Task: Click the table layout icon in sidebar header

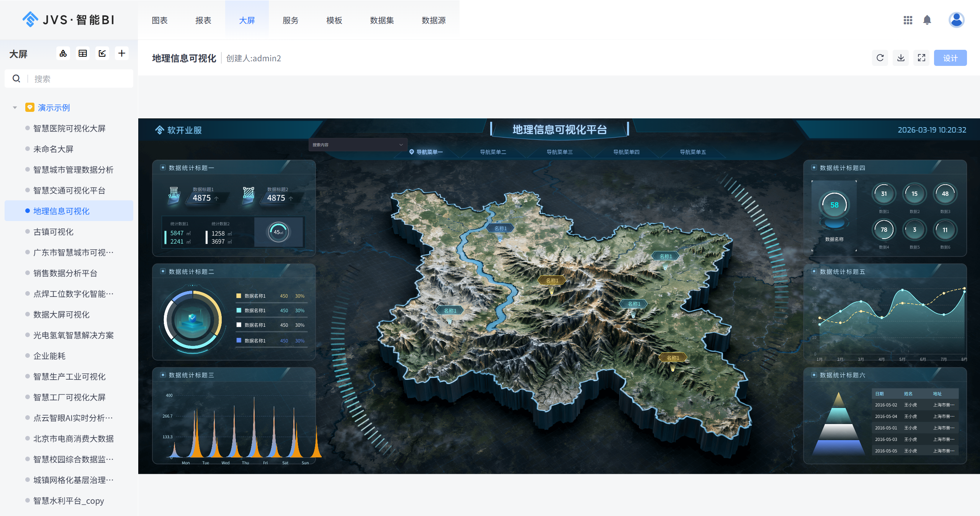Action: click(83, 54)
